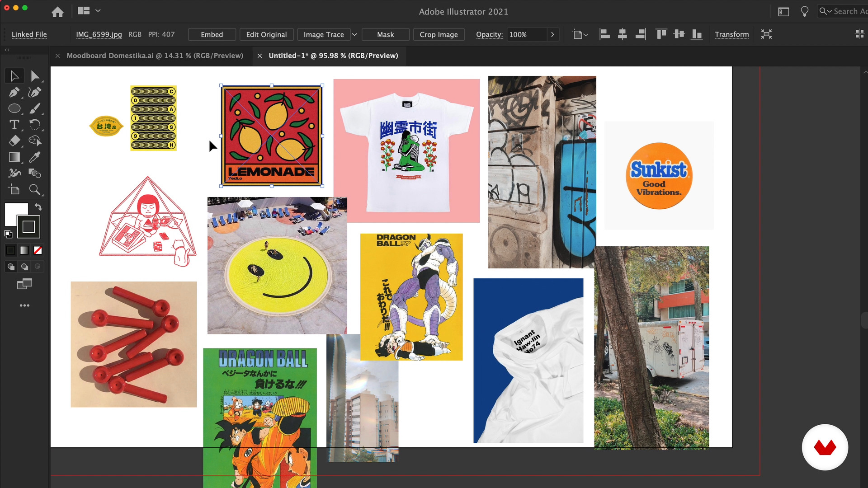The height and width of the screenshot is (488, 868).
Task: Select the Type tool
Action: click(x=14, y=125)
